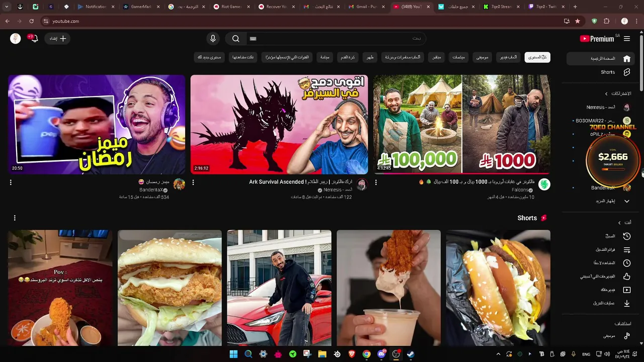Open BanderitaX channel avatar under the video

[179, 185]
